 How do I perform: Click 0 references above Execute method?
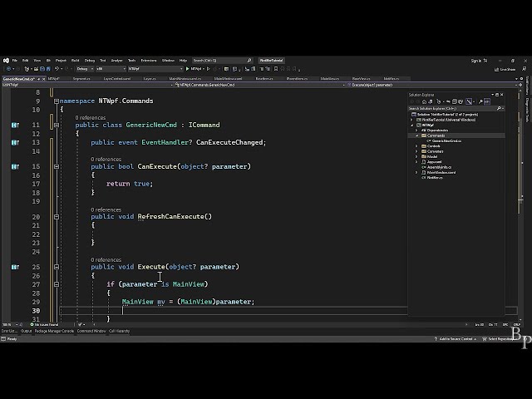[x=106, y=259]
